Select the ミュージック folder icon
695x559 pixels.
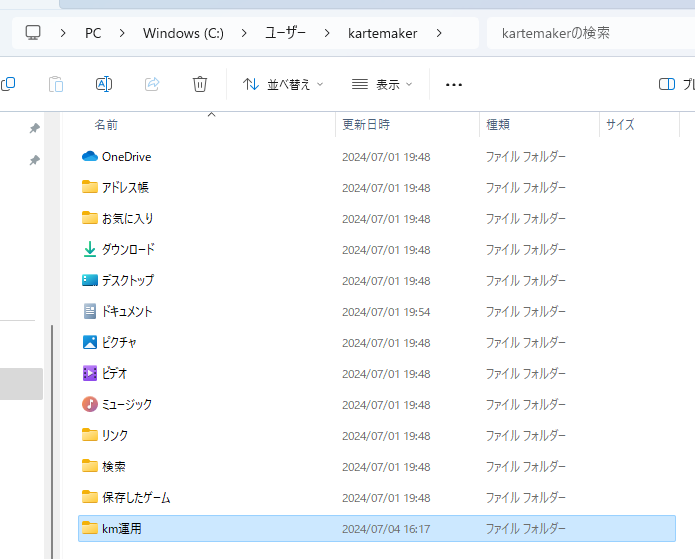[x=90, y=404]
